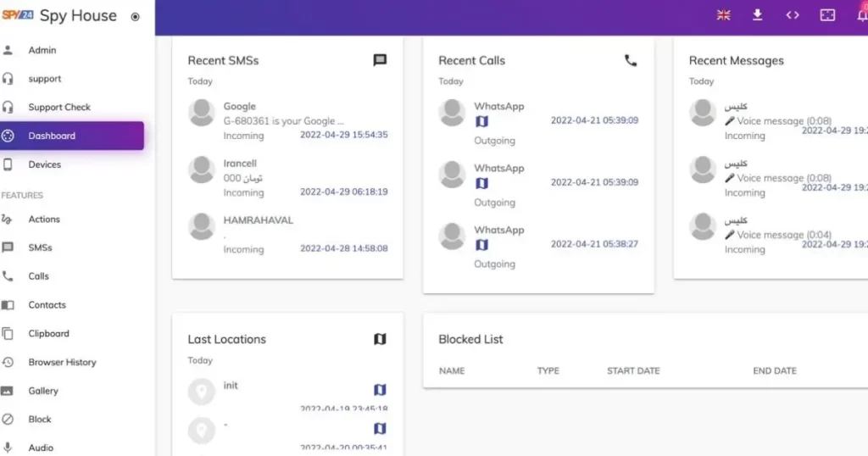
Task: Click the TYPE column header in Blocked List
Action: coord(548,370)
